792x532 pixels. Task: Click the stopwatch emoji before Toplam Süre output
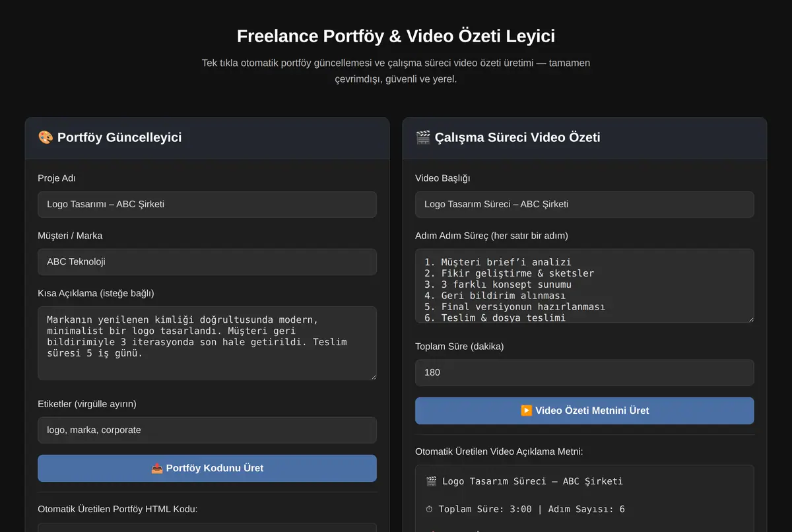[x=430, y=510]
